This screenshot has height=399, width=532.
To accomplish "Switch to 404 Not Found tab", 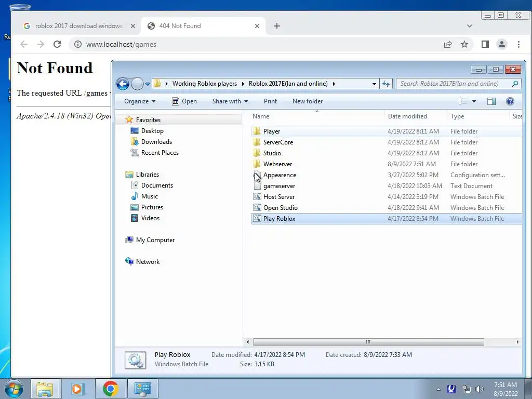I will [203, 26].
